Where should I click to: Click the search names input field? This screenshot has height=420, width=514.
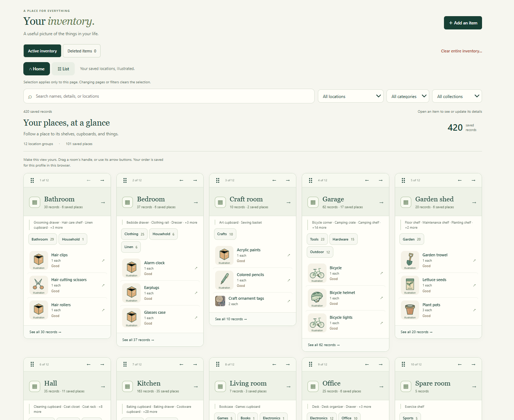[169, 96]
